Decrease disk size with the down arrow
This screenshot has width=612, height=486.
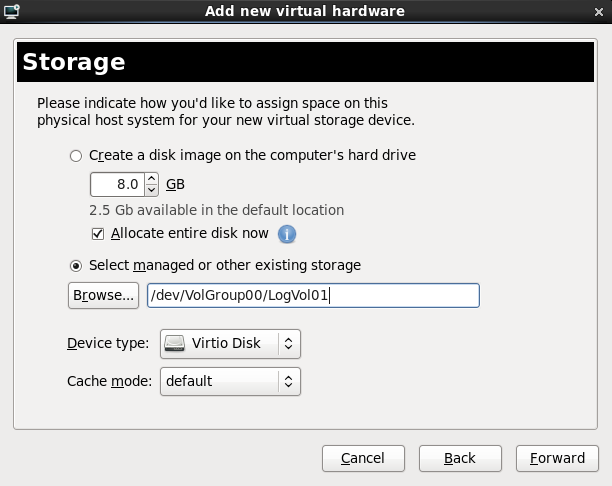pyautogui.click(x=151, y=190)
